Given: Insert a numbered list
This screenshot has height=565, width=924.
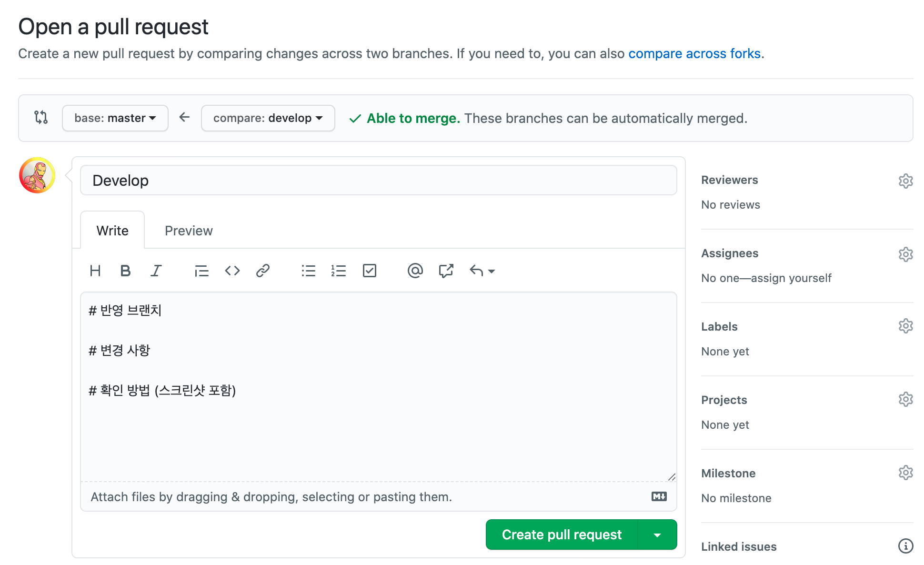Looking at the screenshot, I should (x=339, y=271).
